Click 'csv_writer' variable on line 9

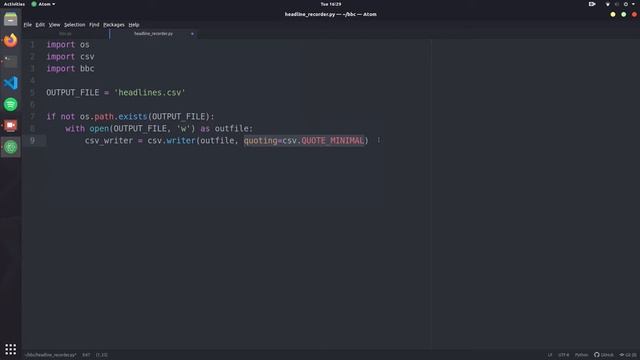point(109,140)
